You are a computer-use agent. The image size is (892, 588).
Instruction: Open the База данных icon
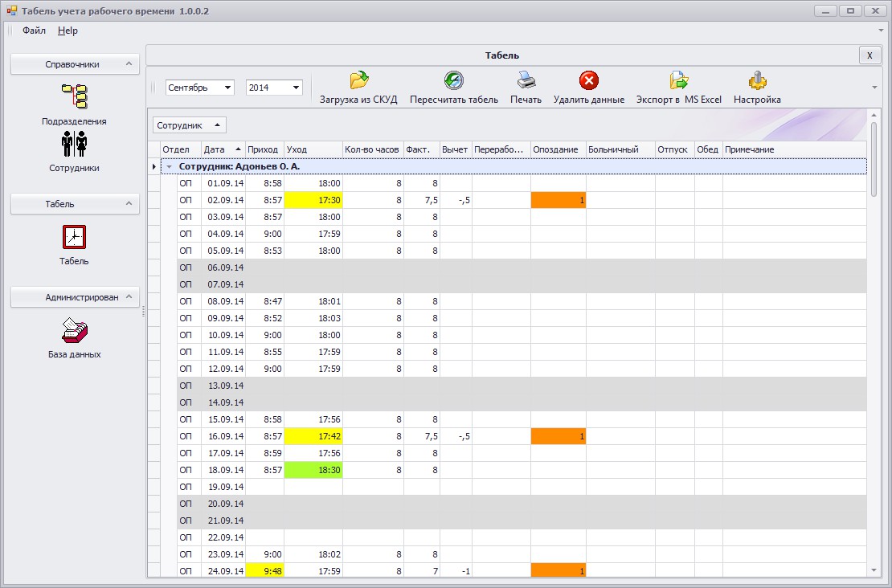pyautogui.click(x=75, y=331)
